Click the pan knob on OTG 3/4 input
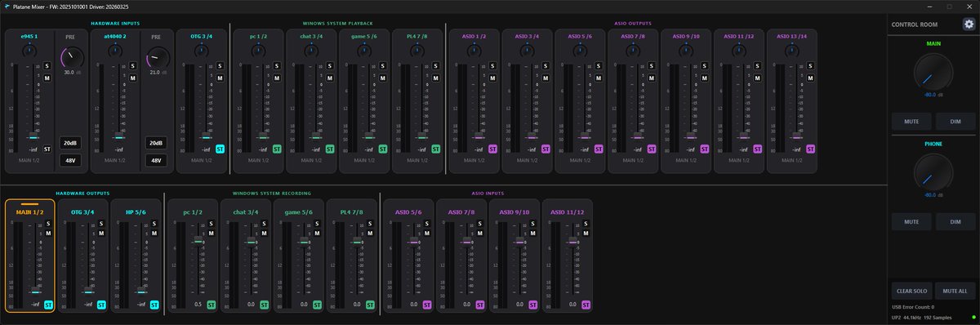Screen dimensions: 980x325 [201, 51]
